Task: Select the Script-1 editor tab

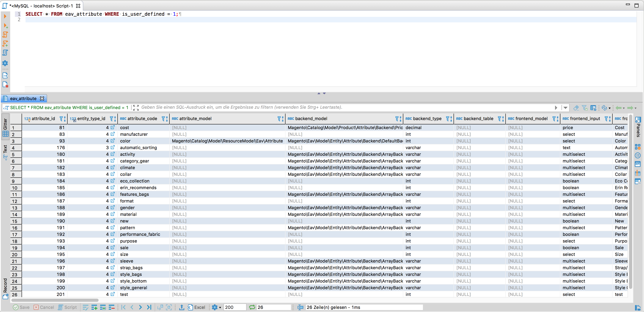Action: click(41, 6)
